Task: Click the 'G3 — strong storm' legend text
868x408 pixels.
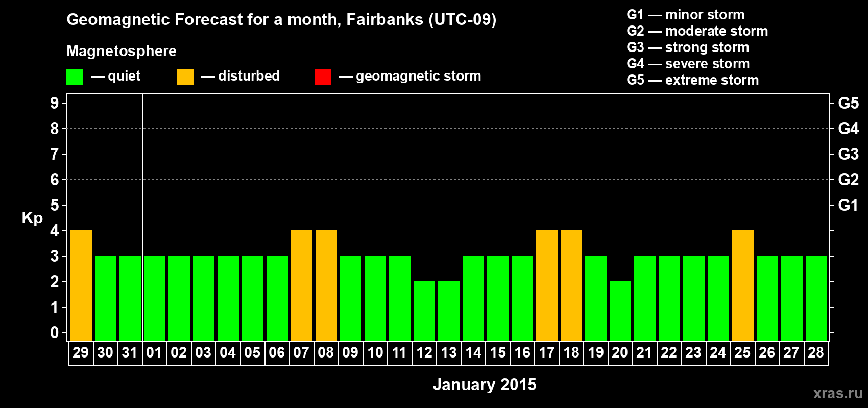Action: point(688,47)
